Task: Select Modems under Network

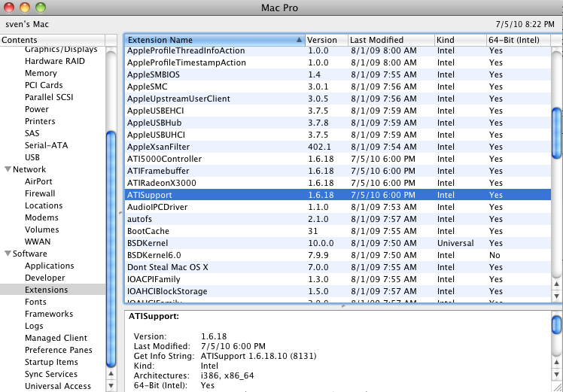Action: [x=41, y=217]
